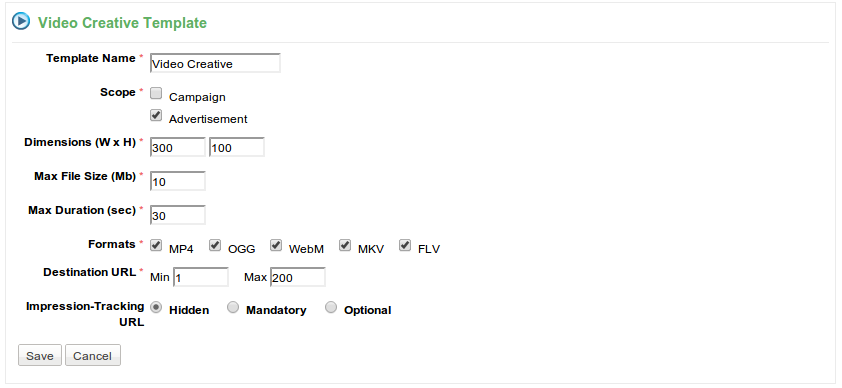This screenshot has width=842, height=388.
Task: Focus the Destination URL Max field
Action: 297,277
